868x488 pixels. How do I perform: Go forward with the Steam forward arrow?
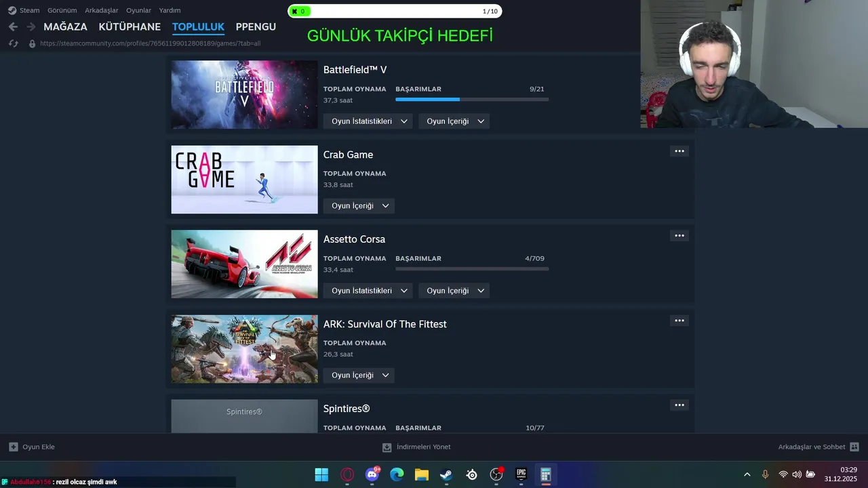click(31, 26)
